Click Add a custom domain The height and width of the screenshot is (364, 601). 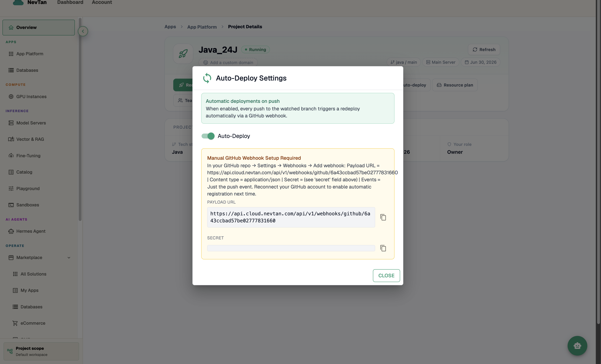(228, 62)
